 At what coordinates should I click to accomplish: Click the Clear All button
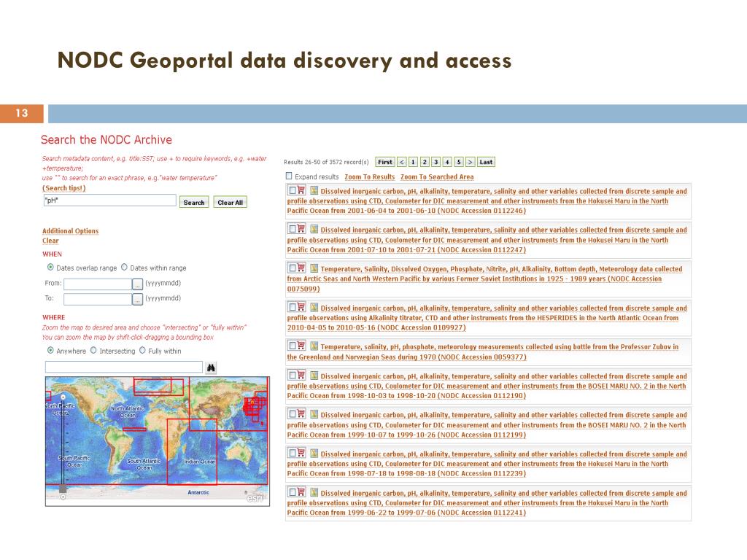(x=230, y=202)
